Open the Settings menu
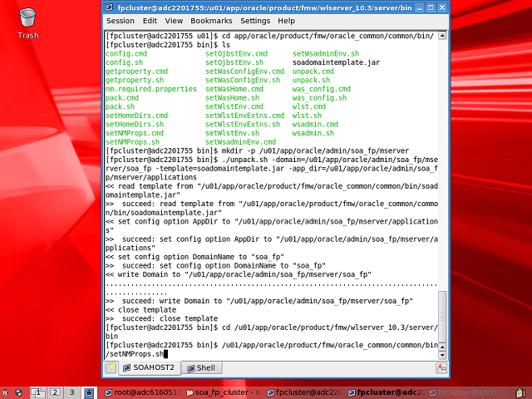The image size is (532, 399). pyautogui.click(x=255, y=21)
